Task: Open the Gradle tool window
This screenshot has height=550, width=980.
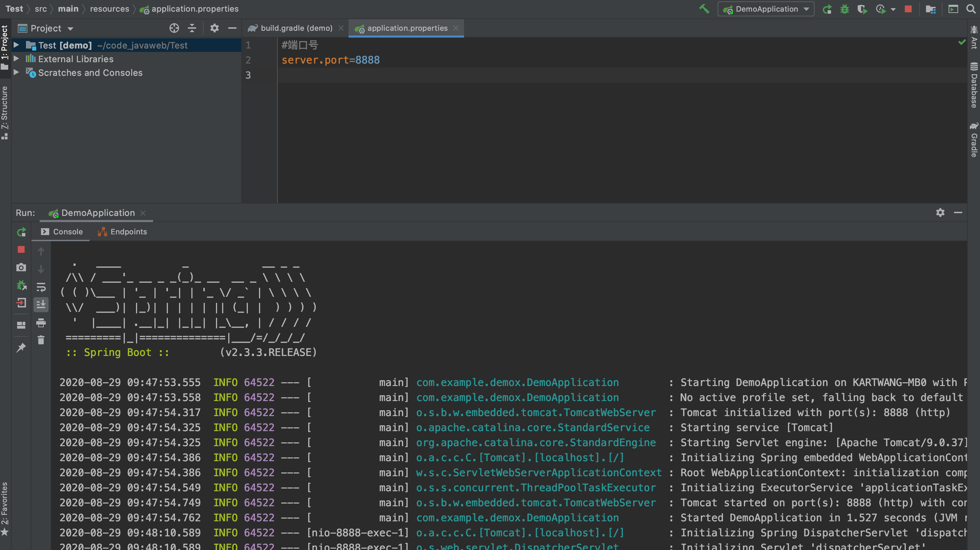Action: point(974,140)
